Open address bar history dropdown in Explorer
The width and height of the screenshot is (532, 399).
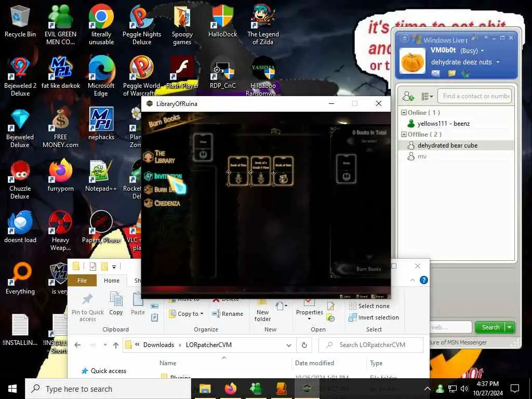coord(289,345)
